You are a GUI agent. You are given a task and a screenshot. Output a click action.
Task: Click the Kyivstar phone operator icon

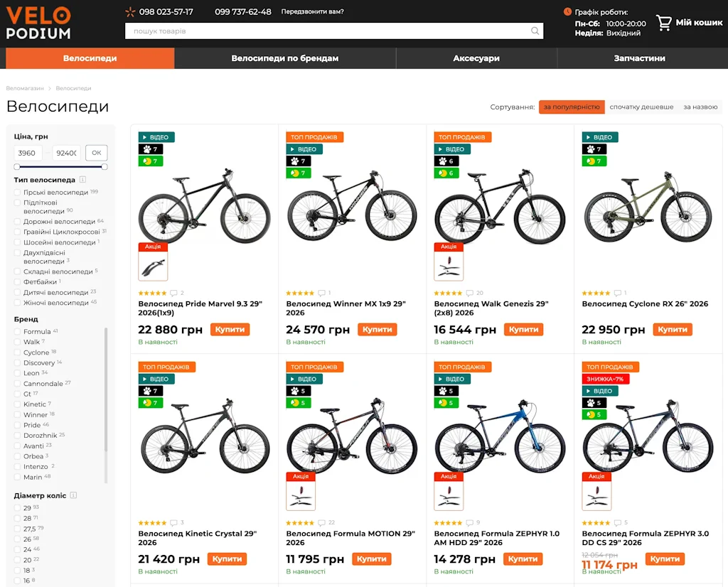pos(130,12)
